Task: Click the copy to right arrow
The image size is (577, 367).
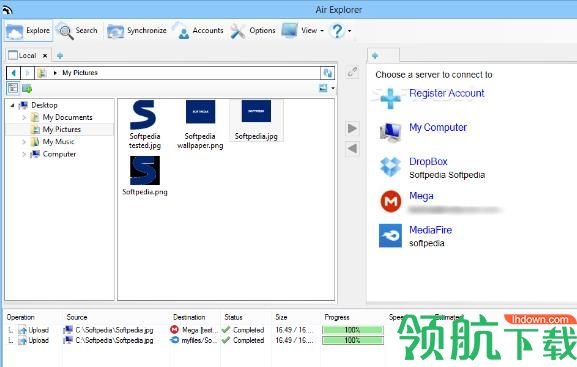Action: pyautogui.click(x=352, y=128)
